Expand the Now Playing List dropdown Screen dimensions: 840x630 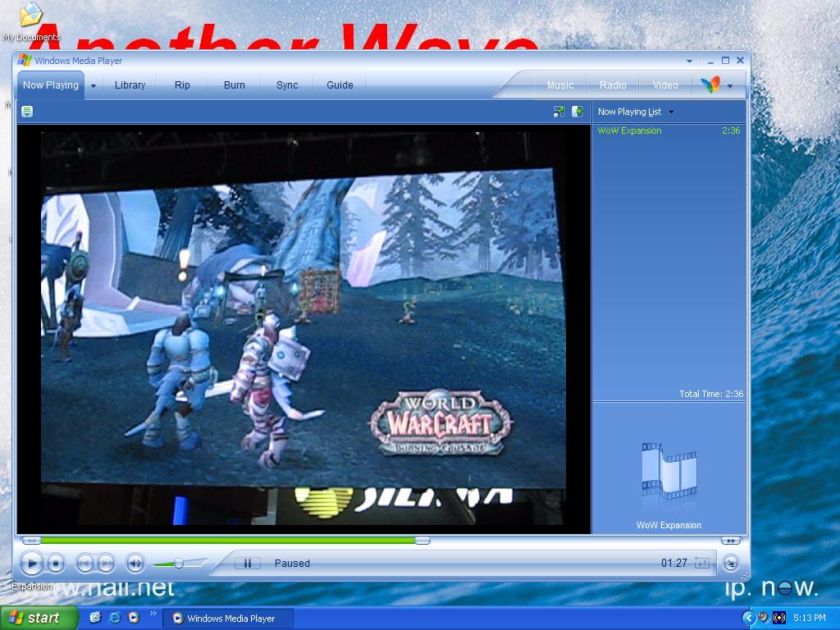coord(671,112)
